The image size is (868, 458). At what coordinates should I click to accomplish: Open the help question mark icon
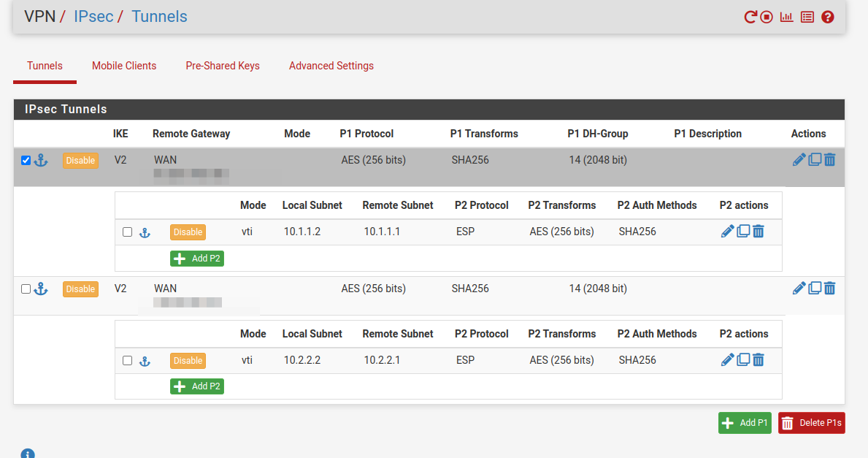coord(827,17)
